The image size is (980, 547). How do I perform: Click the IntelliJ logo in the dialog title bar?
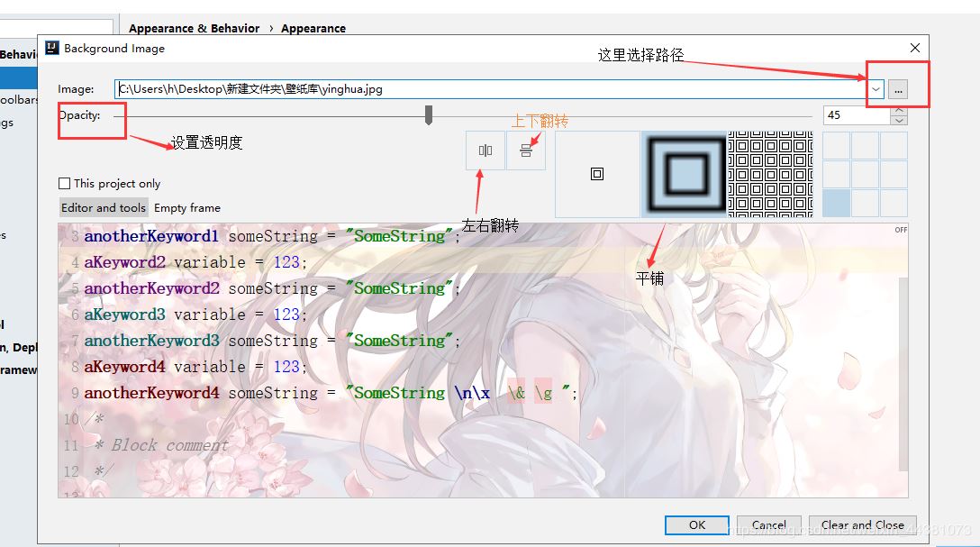51,48
